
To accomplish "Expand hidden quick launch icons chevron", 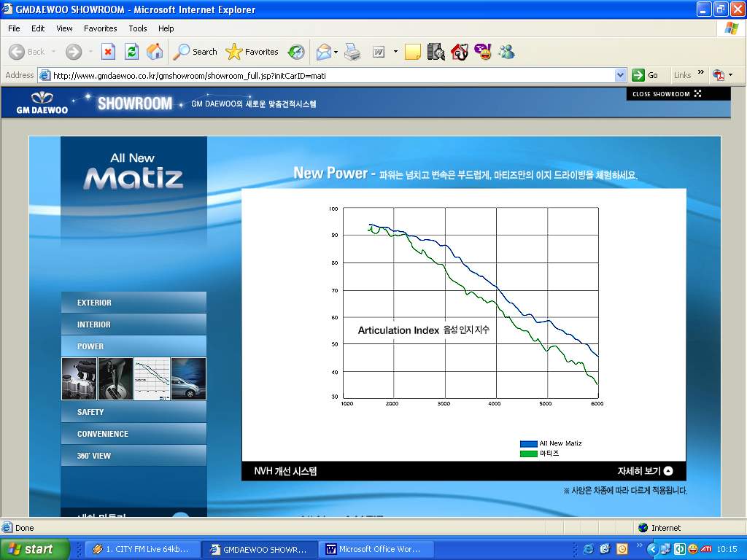I will pos(639,545).
